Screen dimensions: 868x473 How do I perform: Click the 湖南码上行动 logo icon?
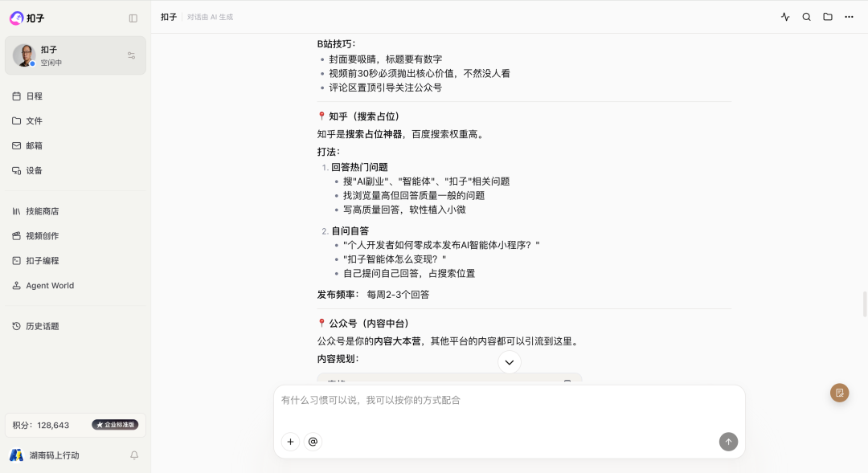click(x=17, y=455)
